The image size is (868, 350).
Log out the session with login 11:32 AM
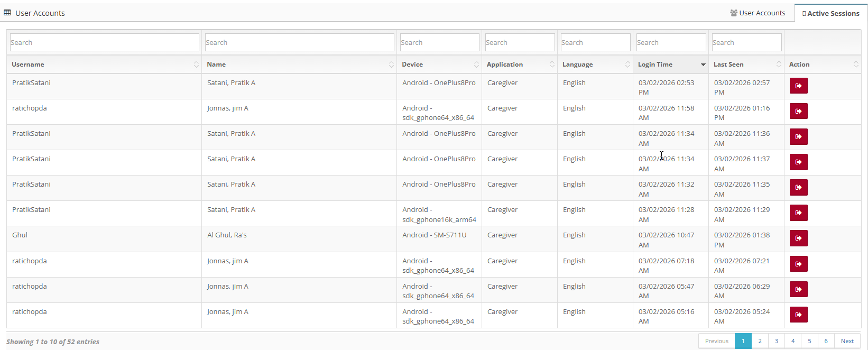tap(798, 188)
